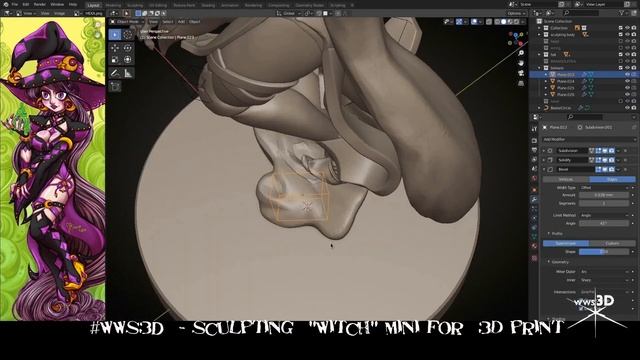Screen dimensions: 640x360
Task: Toggle camera view gizmo icon
Action: tap(521, 73)
